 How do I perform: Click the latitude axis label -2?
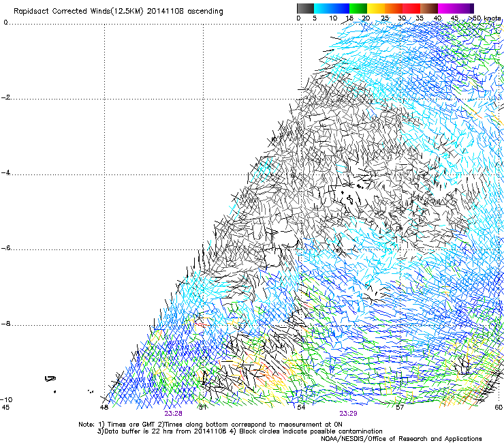point(6,97)
